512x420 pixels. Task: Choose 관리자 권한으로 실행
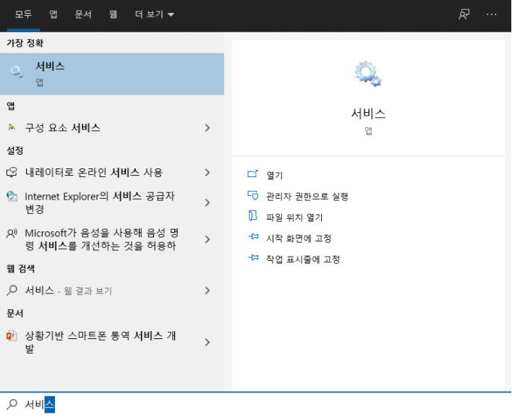[307, 197]
